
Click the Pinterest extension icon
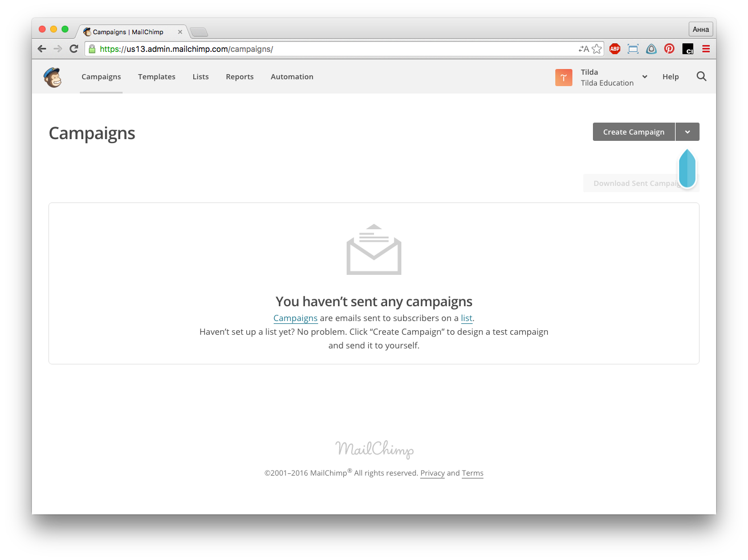point(669,49)
